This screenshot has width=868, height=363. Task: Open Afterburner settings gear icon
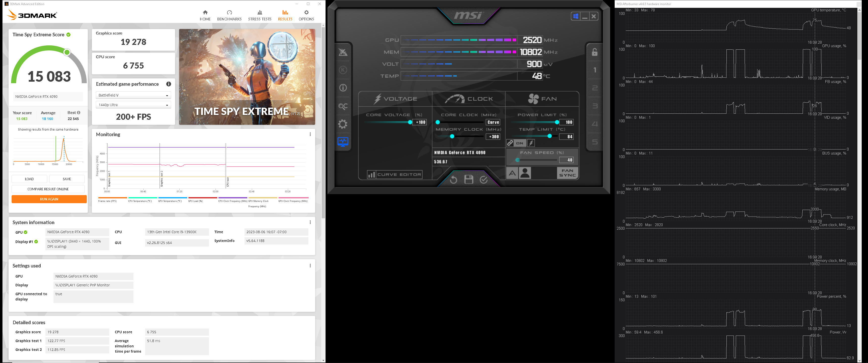pyautogui.click(x=343, y=124)
